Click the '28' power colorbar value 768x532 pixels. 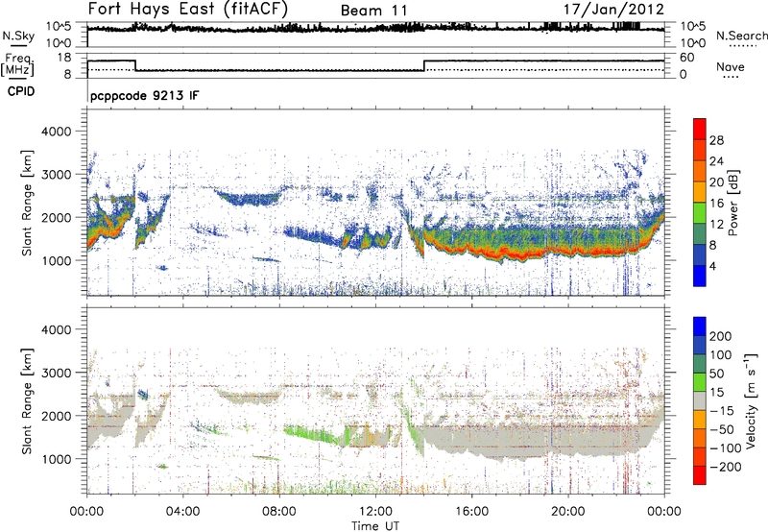716,140
